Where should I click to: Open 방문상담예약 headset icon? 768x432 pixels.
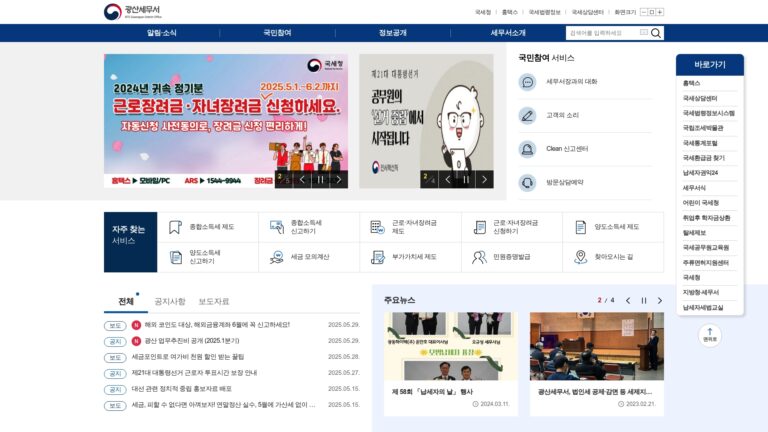tap(527, 183)
